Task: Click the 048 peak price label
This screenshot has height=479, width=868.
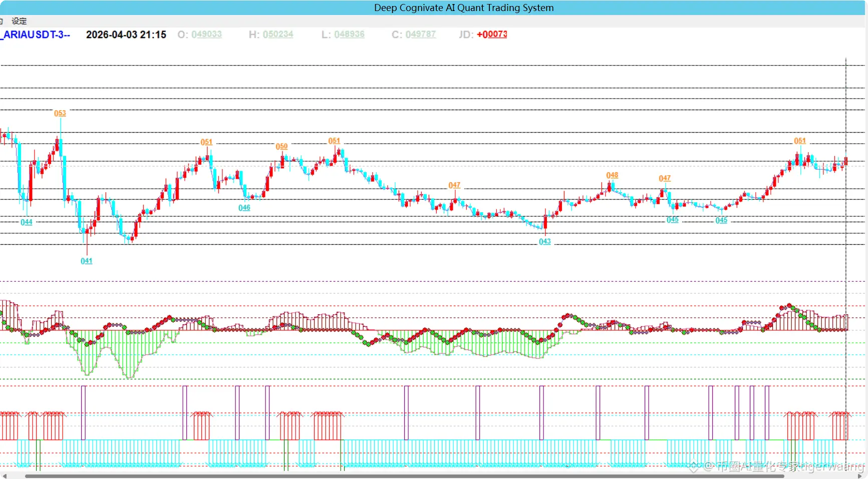Action: pos(612,175)
